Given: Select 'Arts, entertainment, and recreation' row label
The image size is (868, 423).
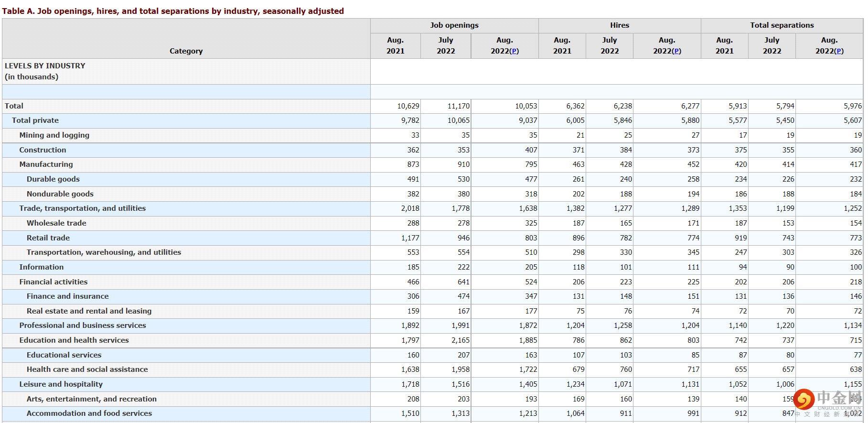Looking at the screenshot, I should click(92, 399).
